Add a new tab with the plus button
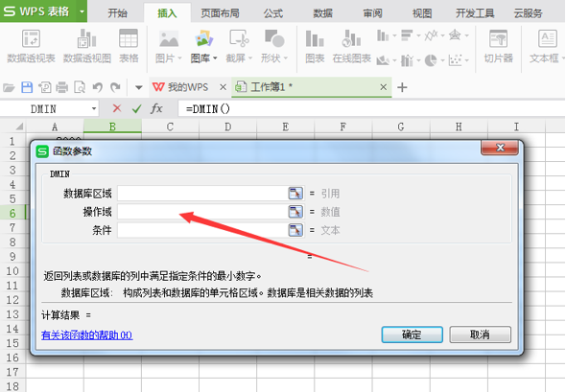Image resolution: width=566 pixels, height=392 pixels. coord(402,87)
